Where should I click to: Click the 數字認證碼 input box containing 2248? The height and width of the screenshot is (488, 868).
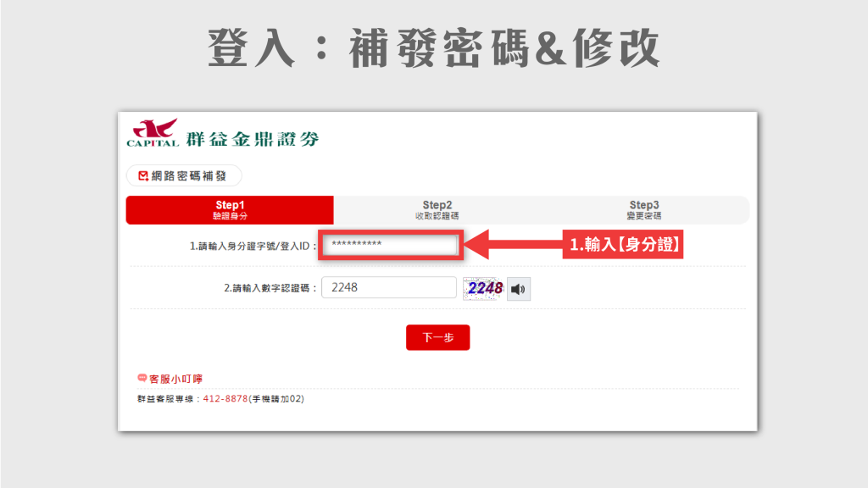(x=389, y=288)
